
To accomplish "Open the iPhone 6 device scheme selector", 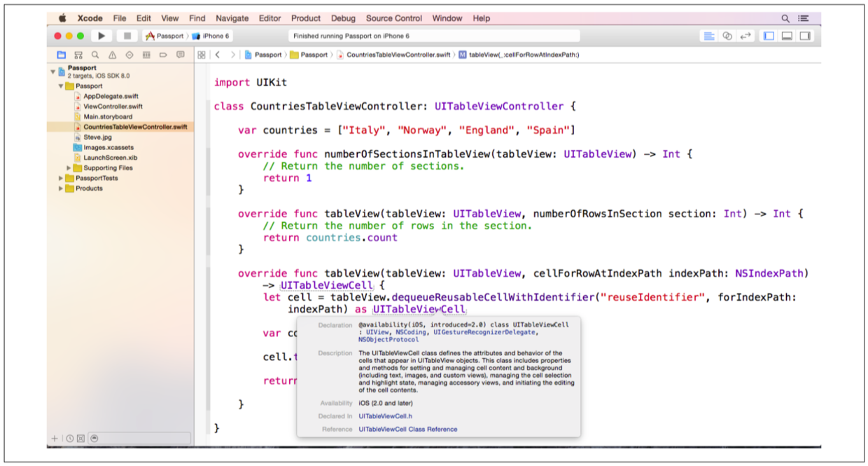I will pyautogui.click(x=211, y=36).
